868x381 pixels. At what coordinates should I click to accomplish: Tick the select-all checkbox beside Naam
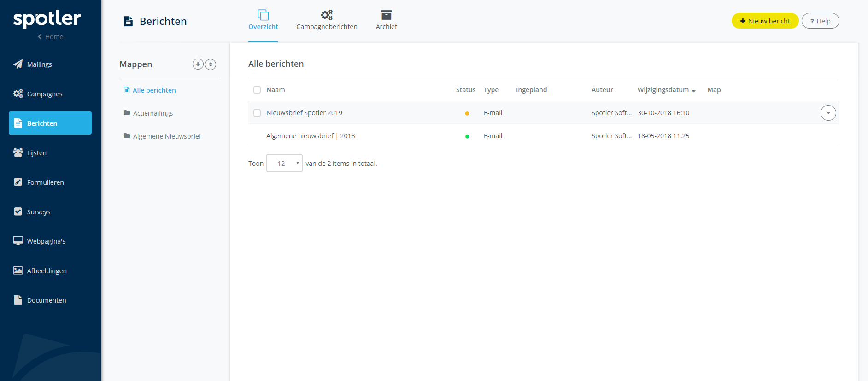[257, 90]
